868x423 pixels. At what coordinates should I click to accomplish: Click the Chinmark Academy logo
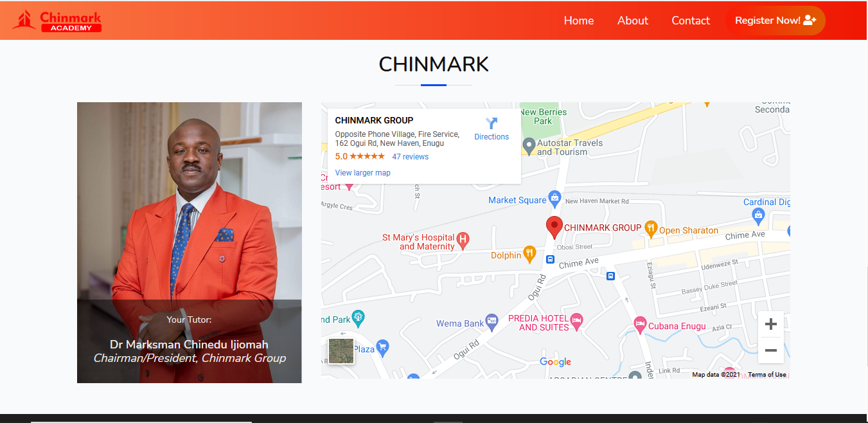(57, 21)
